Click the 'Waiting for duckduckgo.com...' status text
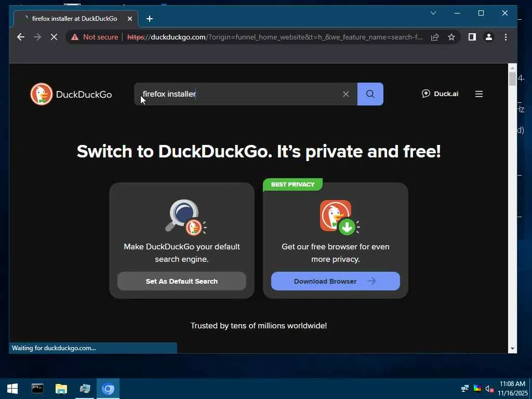The image size is (532, 399). click(54, 348)
